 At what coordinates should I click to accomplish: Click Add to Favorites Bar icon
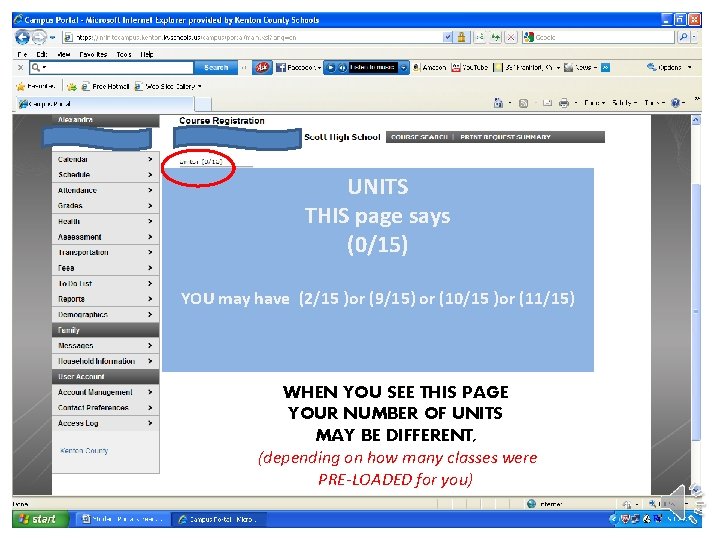pyautogui.click(x=72, y=86)
